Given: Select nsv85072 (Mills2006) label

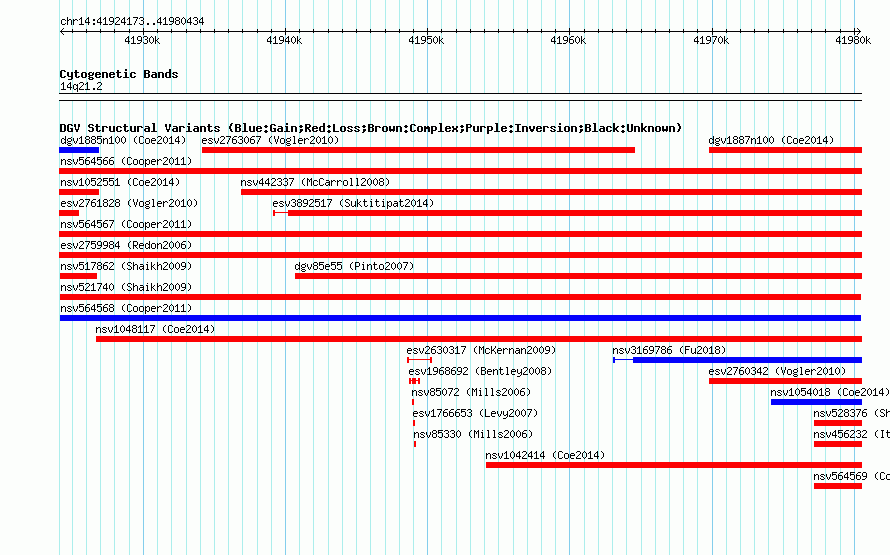Looking at the screenshot, I should (x=471, y=392).
